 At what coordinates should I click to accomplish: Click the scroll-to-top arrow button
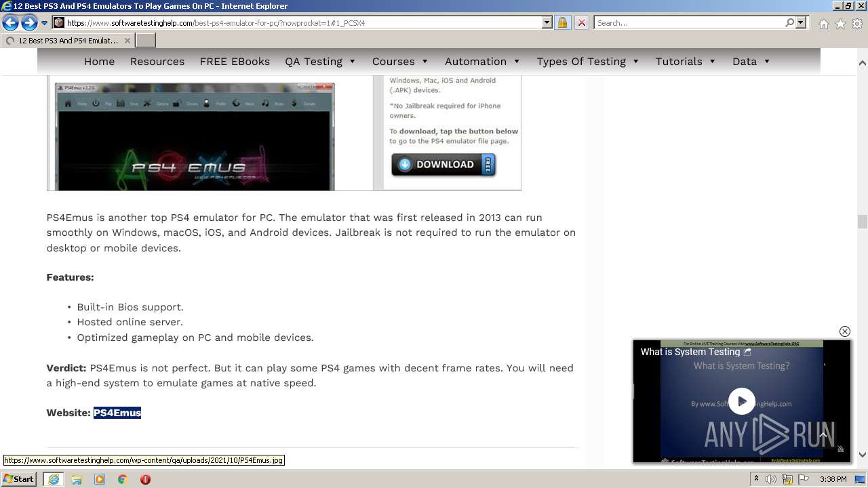(823, 435)
